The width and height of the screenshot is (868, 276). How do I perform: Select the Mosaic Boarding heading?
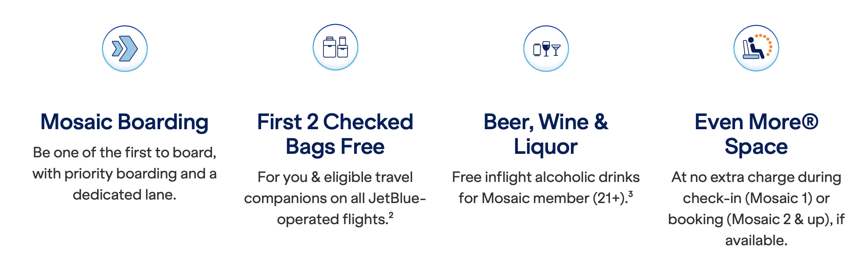(125, 122)
